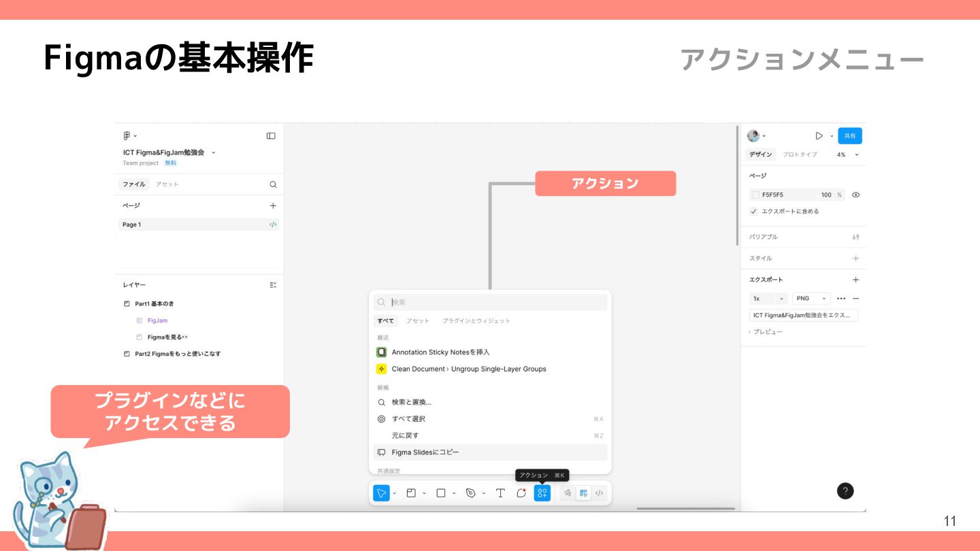Switch to Dev Mode code icon in toolbar
The width and height of the screenshot is (980, 551).
[600, 493]
